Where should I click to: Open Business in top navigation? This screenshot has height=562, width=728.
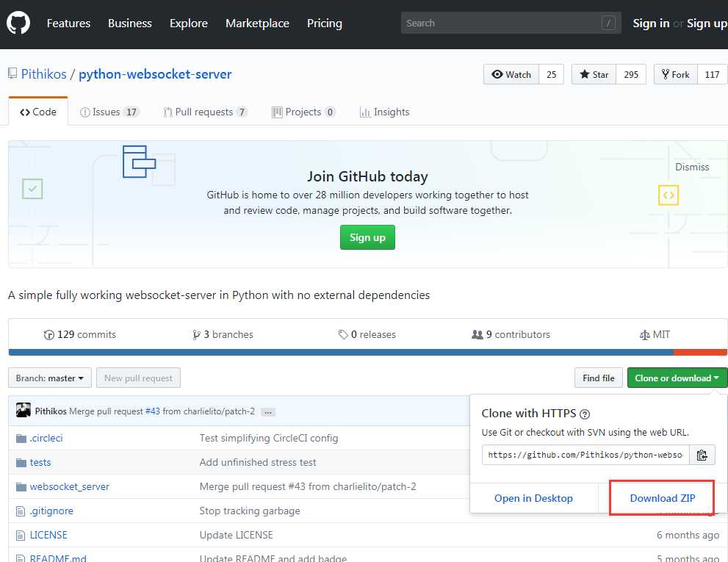[x=130, y=24]
